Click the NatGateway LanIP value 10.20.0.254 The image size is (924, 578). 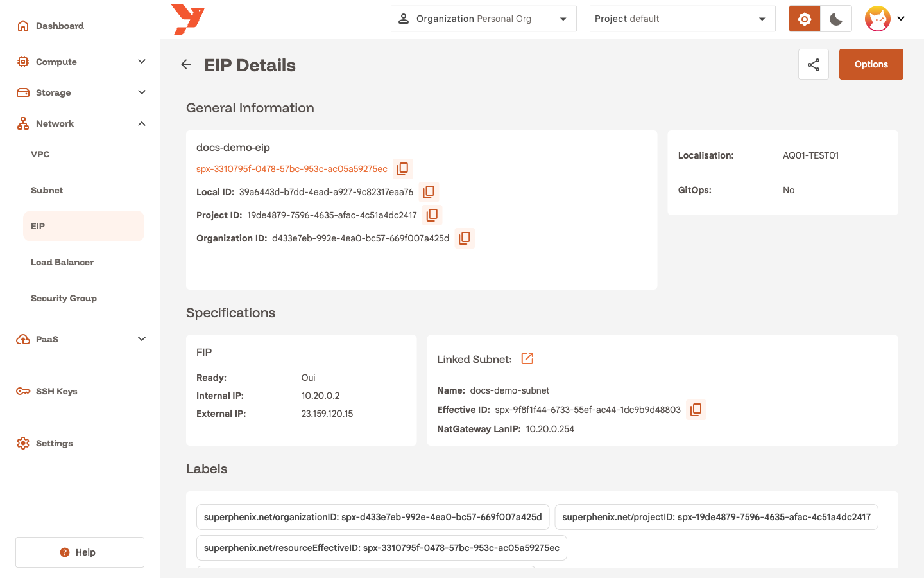pyautogui.click(x=550, y=429)
